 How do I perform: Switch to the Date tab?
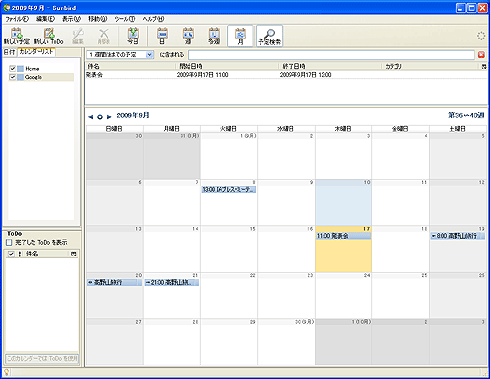pyautogui.click(x=10, y=52)
